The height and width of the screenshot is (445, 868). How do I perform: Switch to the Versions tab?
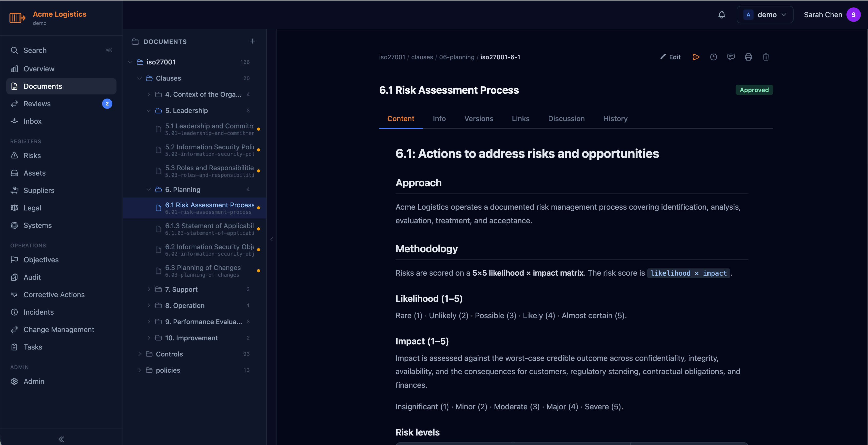pyautogui.click(x=478, y=119)
